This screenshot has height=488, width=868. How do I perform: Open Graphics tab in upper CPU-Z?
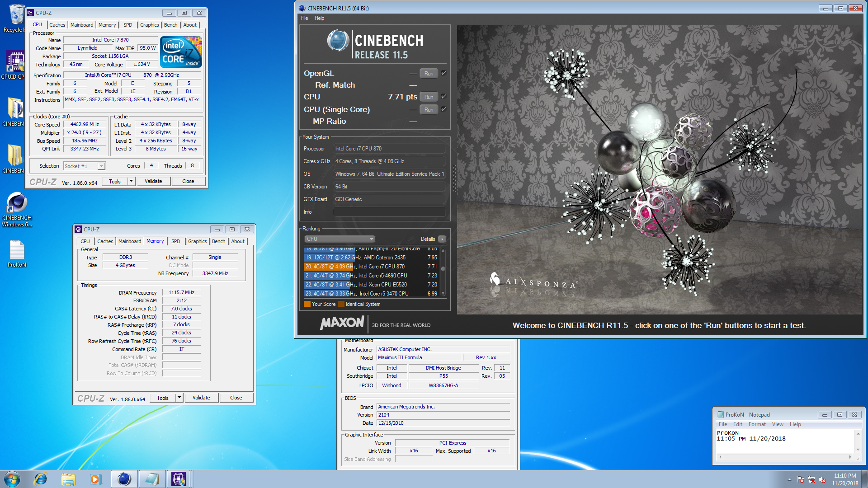(149, 25)
